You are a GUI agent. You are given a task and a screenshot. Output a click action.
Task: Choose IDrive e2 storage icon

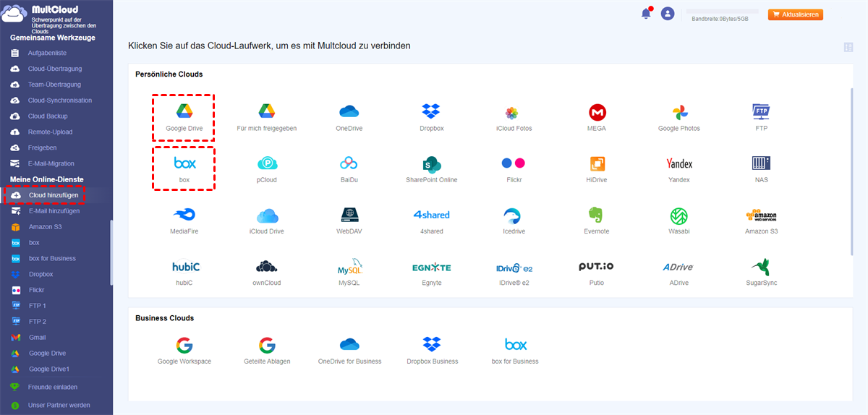pos(514,268)
